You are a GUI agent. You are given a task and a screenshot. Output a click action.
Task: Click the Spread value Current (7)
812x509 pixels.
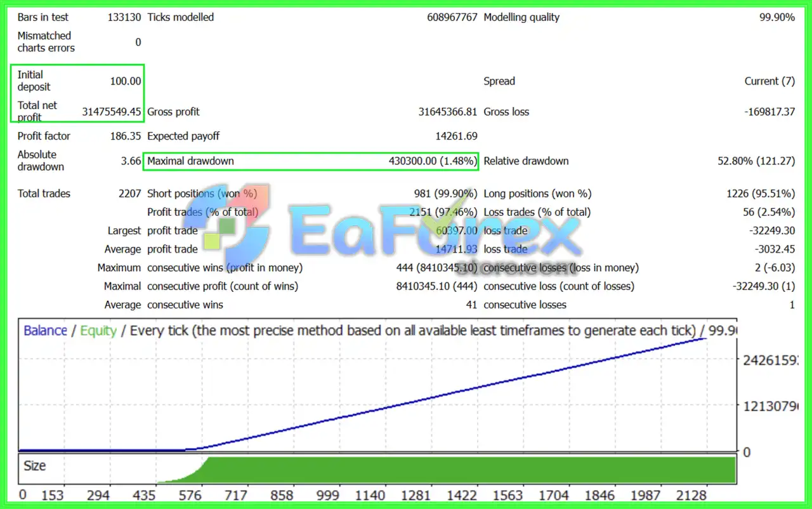click(769, 81)
